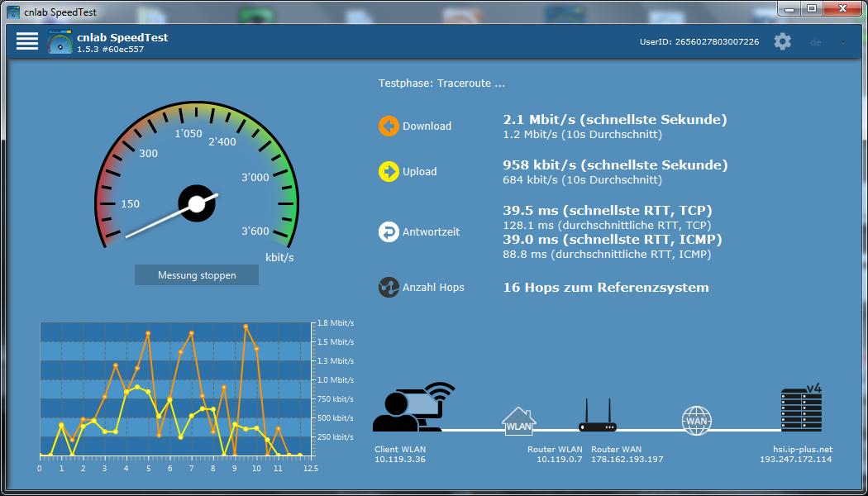The width and height of the screenshot is (868, 496).
Task: Click the Router WLAN IP 10.119.0.7
Action: (x=559, y=460)
